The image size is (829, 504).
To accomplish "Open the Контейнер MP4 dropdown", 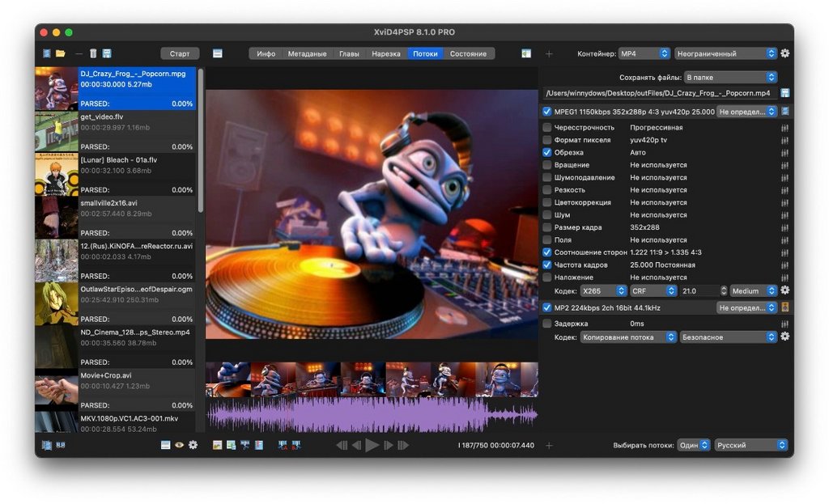I will tap(644, 53).
